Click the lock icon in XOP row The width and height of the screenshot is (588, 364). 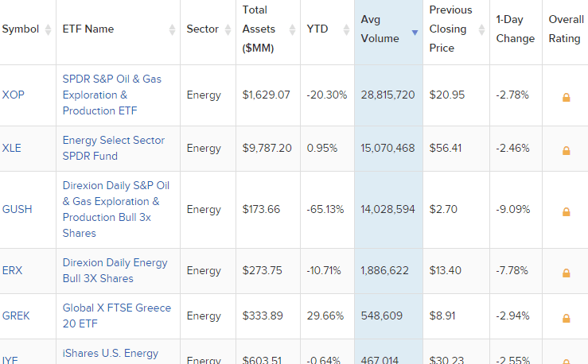567,98
